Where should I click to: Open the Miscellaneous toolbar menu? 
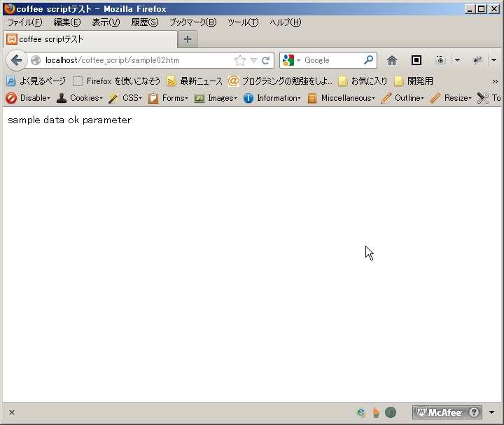[348, 98]
